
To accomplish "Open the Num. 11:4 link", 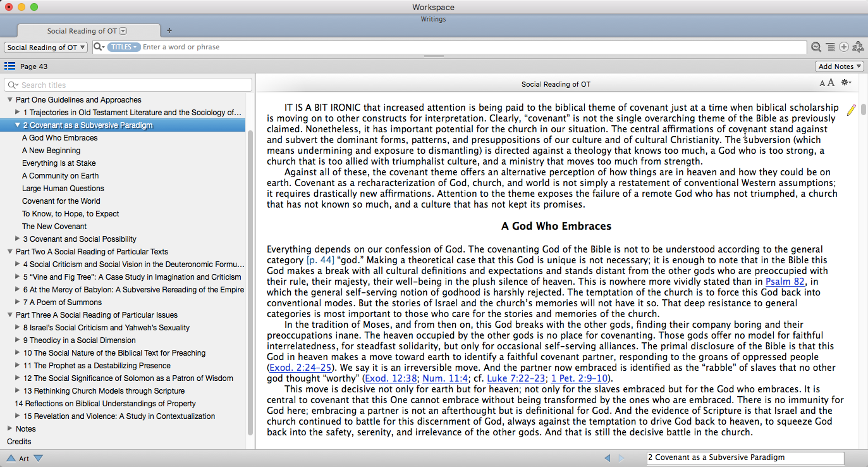I will [x=444, y=378].
